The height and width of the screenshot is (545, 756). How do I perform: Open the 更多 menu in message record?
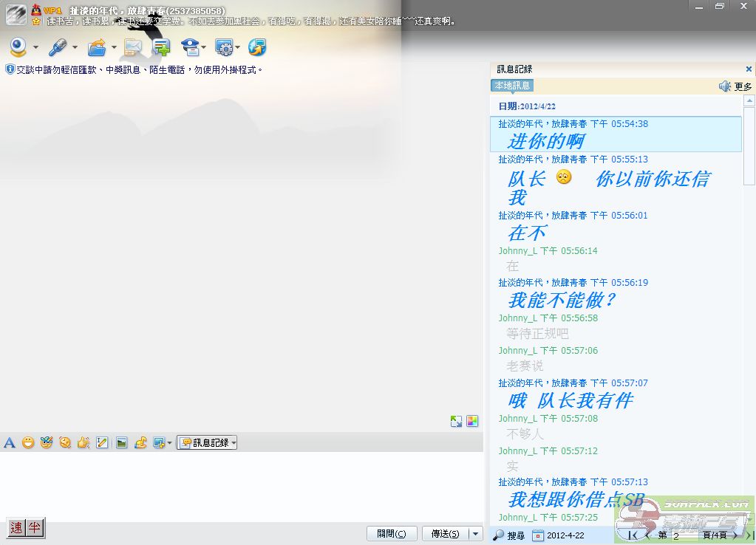click(x=743, y=86)
